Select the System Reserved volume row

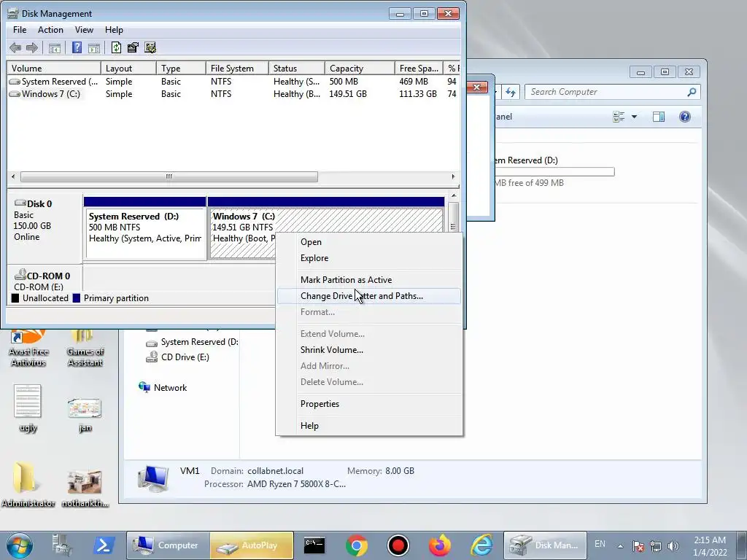pyautogui.click(x=233, y=82)
